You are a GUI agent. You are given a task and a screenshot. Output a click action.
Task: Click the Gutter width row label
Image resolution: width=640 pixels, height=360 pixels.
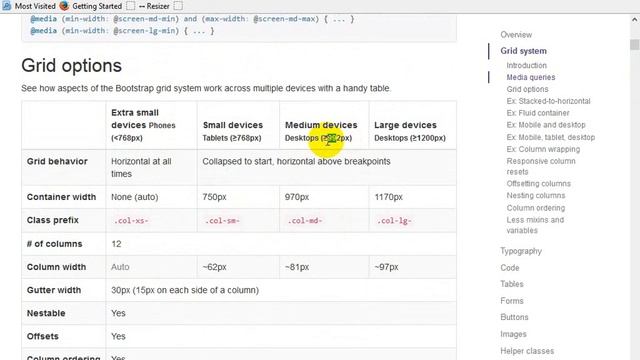[x=54, y=290]
